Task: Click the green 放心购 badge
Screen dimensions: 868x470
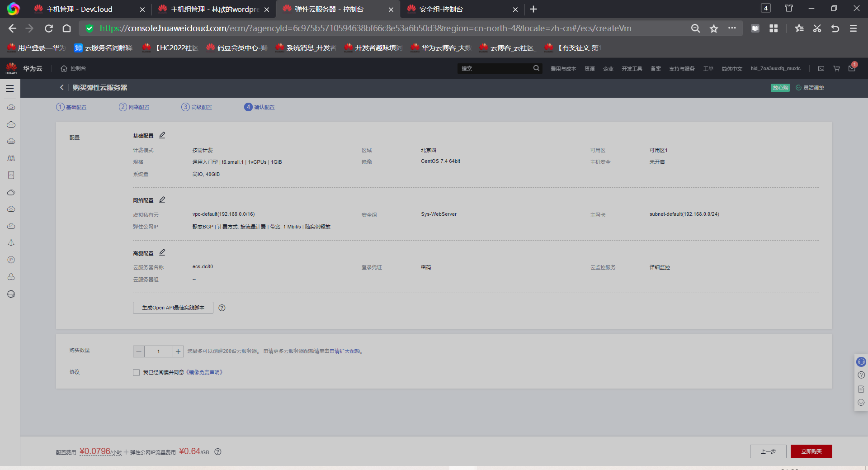Action: [x=780, y=88]
